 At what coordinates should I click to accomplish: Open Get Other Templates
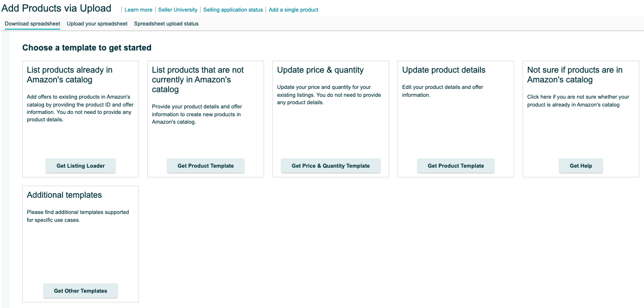tap(81, 291)
